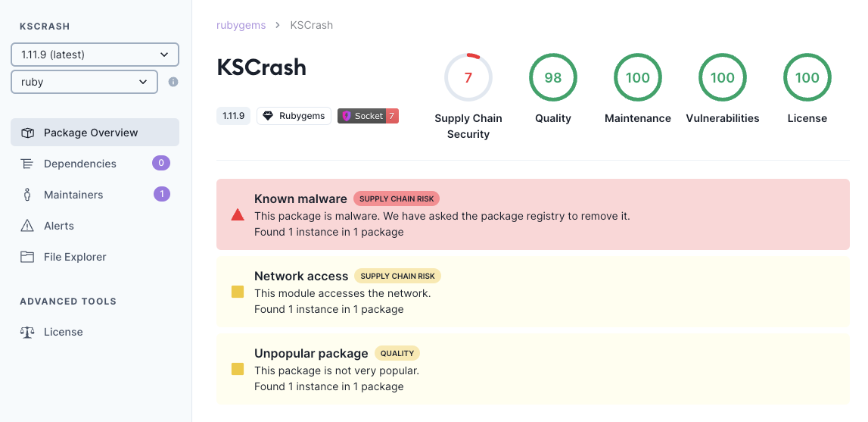Click the Rubygems gem badge
The height and width of the screenshot is (422, 868).
tap(294, 116)
